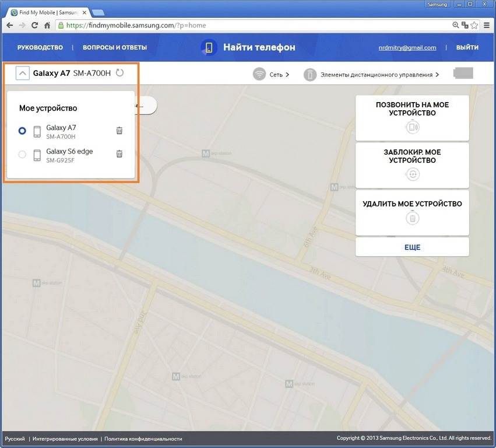Open Вопросы и ответы page
This screenshot has width=496, height=448.
(x=115, y=48)
